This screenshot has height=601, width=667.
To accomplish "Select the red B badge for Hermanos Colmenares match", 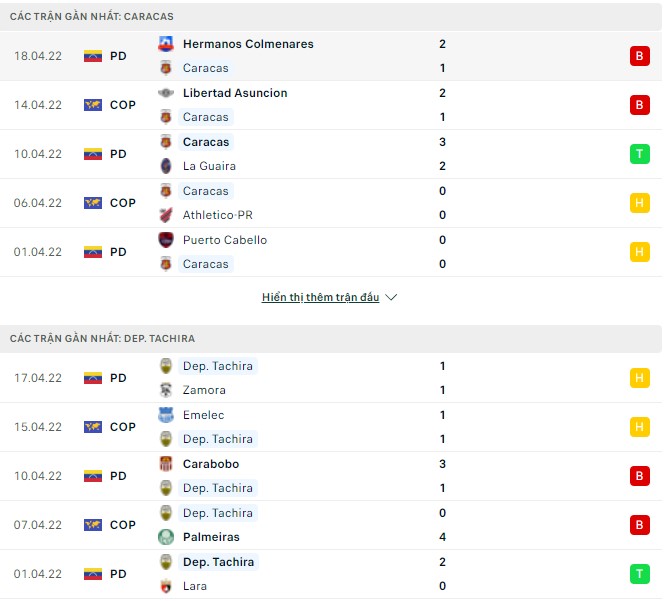I will coord(639,56).
